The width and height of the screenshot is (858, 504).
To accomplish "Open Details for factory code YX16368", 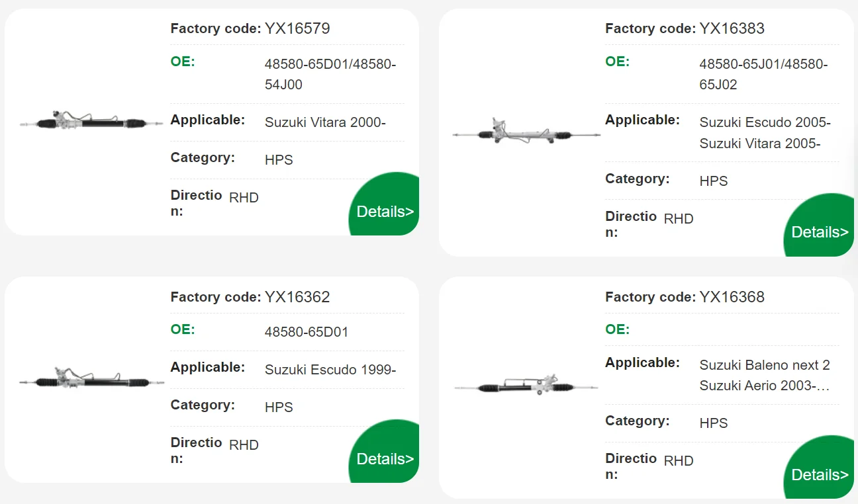I will [820, 474].
